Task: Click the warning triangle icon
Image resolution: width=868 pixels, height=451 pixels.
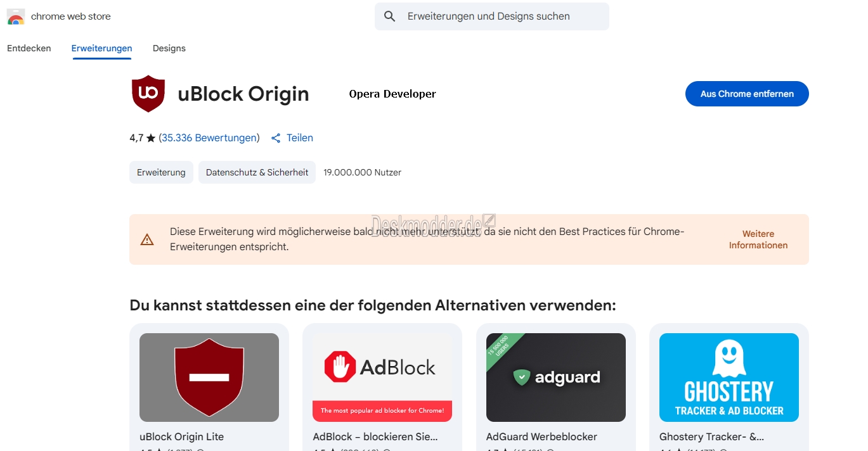Action: pos(147,239)
